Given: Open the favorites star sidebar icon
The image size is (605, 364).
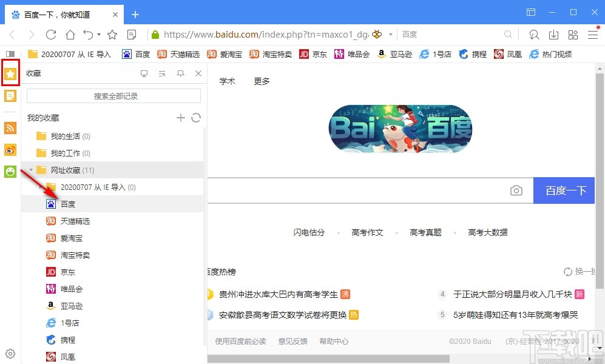Looking at the screenshot, I should 10,73.
